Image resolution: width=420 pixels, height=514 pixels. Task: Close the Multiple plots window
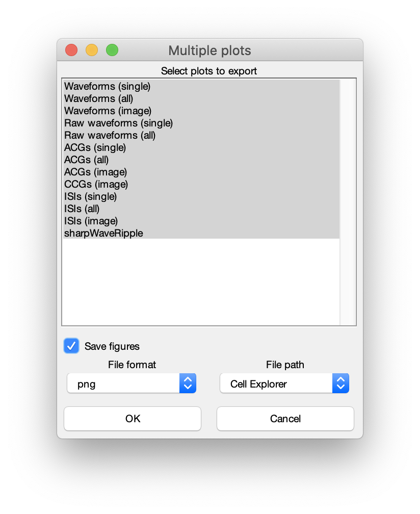(71, 50)
